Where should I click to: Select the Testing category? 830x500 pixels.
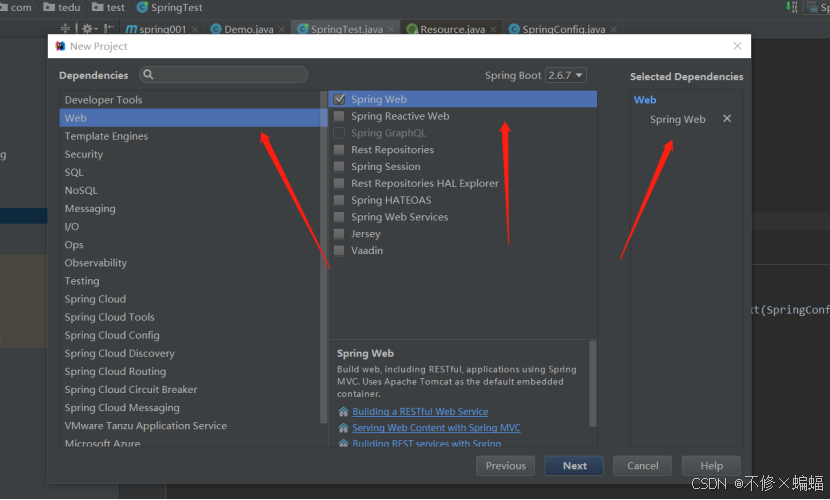[x=190, y=281]
